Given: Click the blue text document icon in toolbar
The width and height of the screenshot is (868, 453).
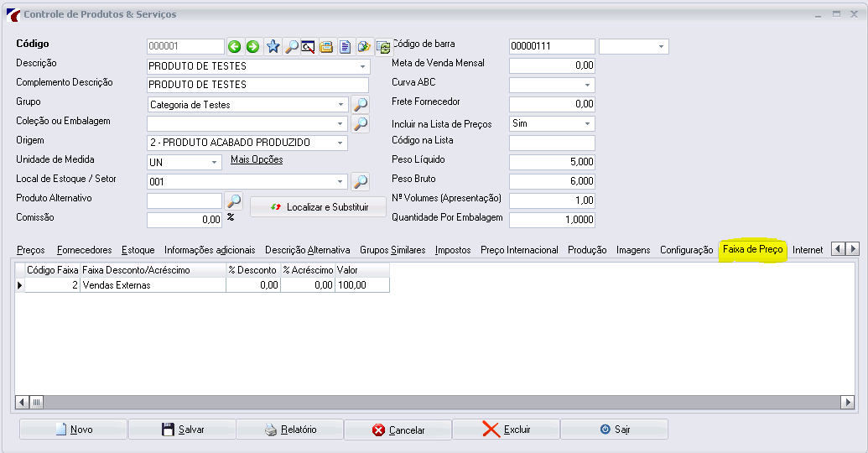Looking at the screenshot, I should (x=345, y=46).
